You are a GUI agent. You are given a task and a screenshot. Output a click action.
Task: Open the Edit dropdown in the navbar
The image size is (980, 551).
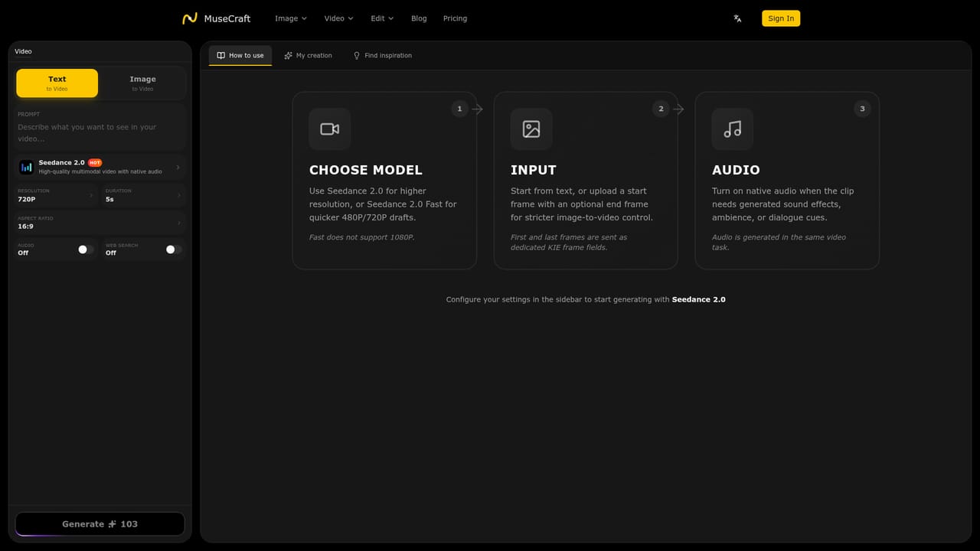(x=382, y=18)
